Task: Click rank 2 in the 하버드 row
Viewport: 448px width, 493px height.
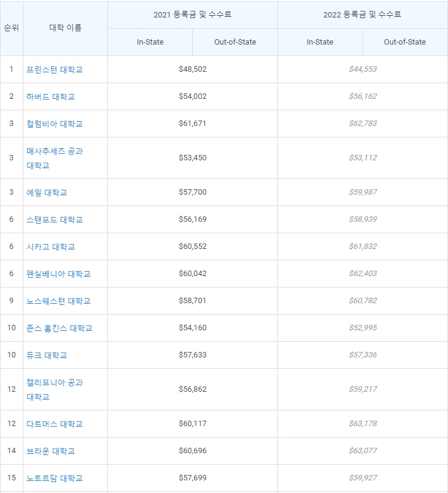Action: click(x=11, y=96)
